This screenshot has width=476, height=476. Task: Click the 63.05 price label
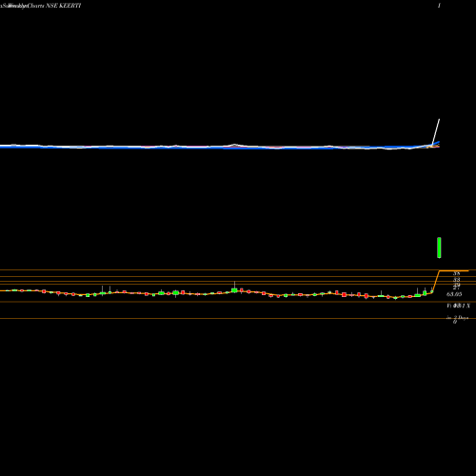(454, 294)
